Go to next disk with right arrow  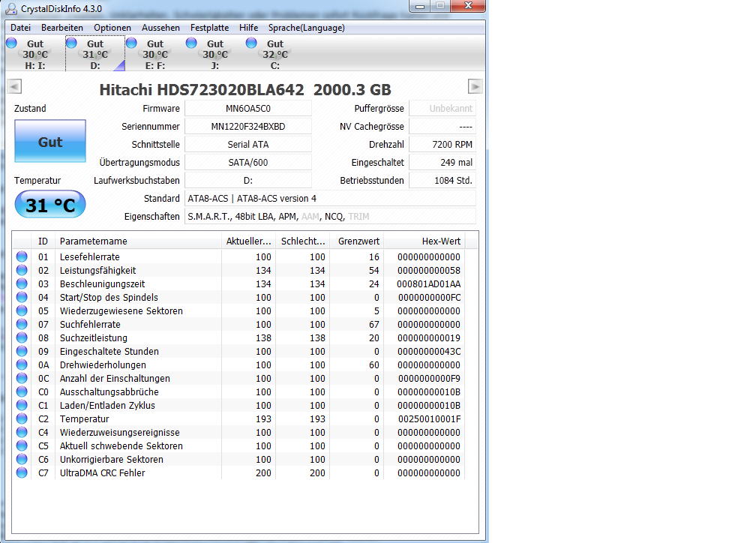[475, 86]
